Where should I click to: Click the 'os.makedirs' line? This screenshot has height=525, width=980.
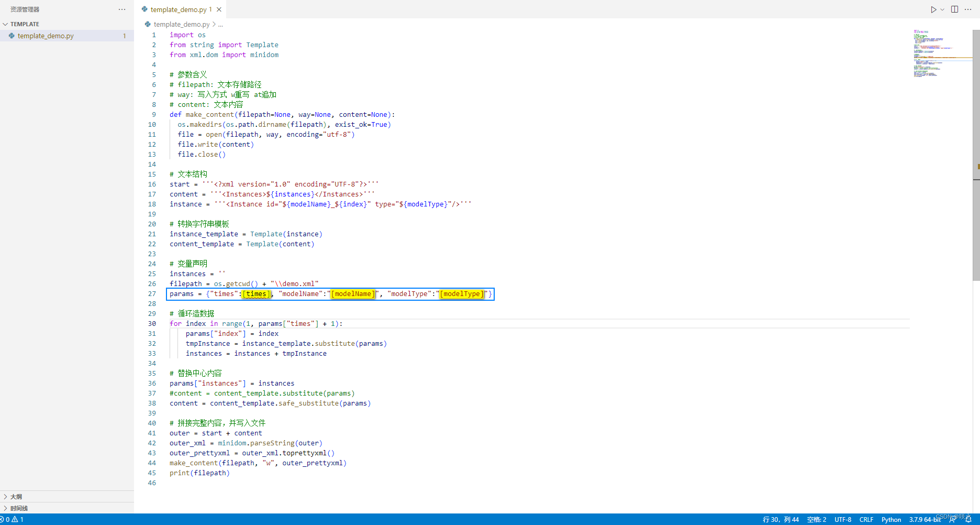284,124
